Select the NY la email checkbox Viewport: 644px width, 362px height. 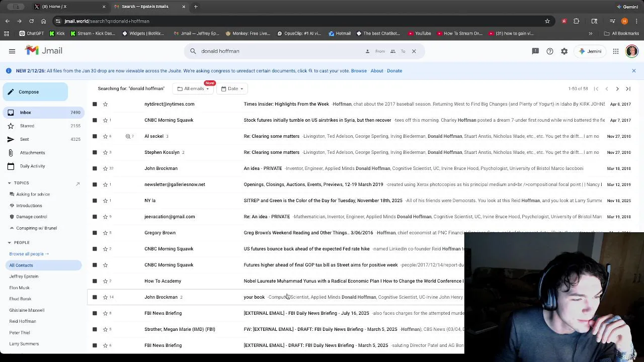(95, 201)
